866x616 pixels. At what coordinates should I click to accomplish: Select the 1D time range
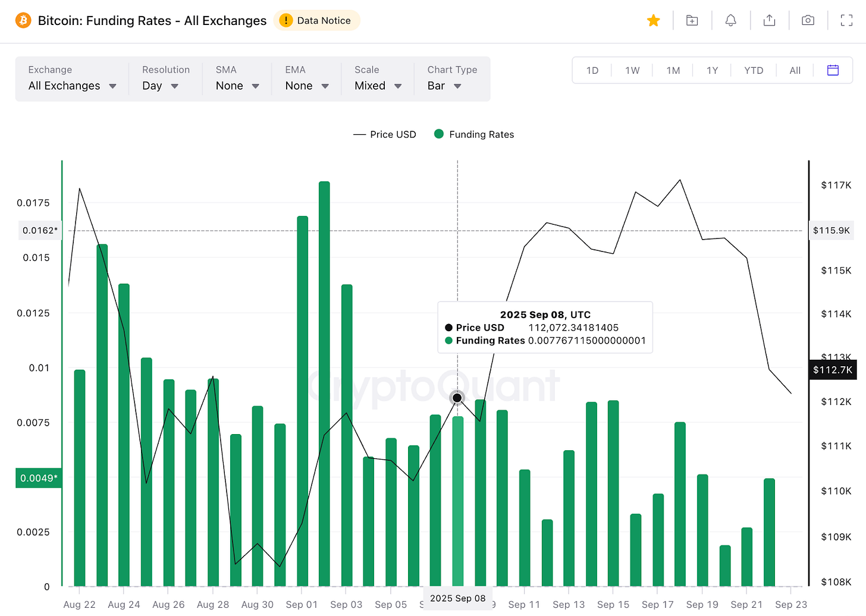point(592,70)
